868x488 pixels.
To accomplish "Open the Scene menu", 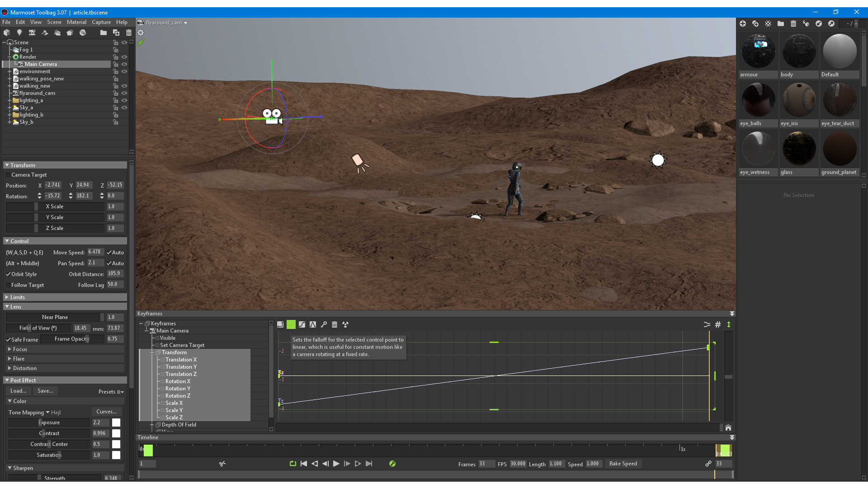I will coord(54,22).
